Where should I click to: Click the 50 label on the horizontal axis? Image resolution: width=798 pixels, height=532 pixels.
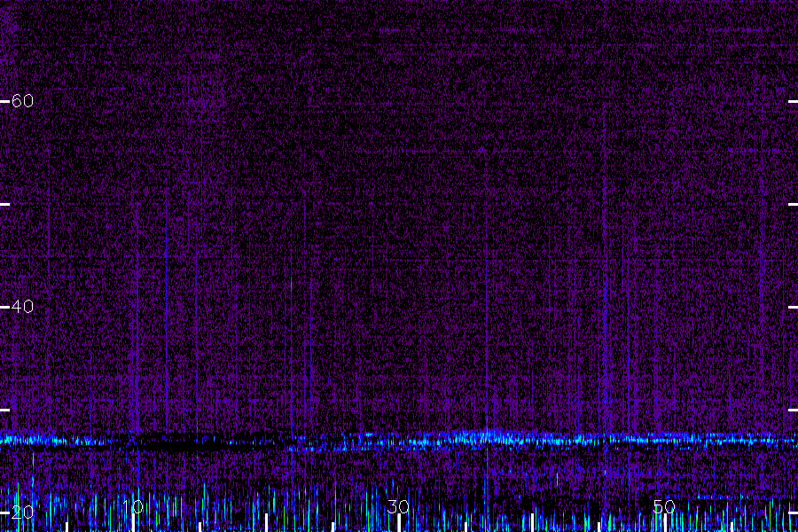664,506
